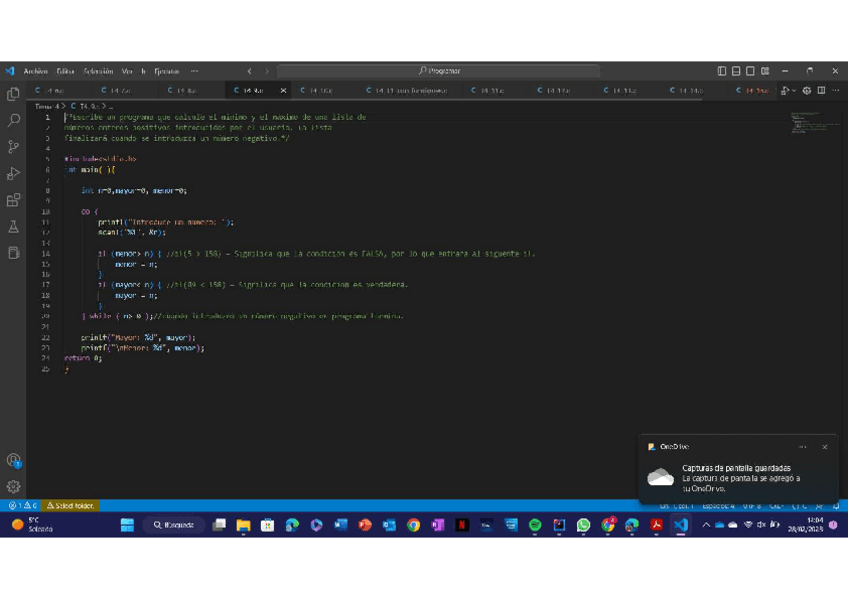Expand the Run code dropdown arrow
The image size is (848, 599).
tap(794, 90)
